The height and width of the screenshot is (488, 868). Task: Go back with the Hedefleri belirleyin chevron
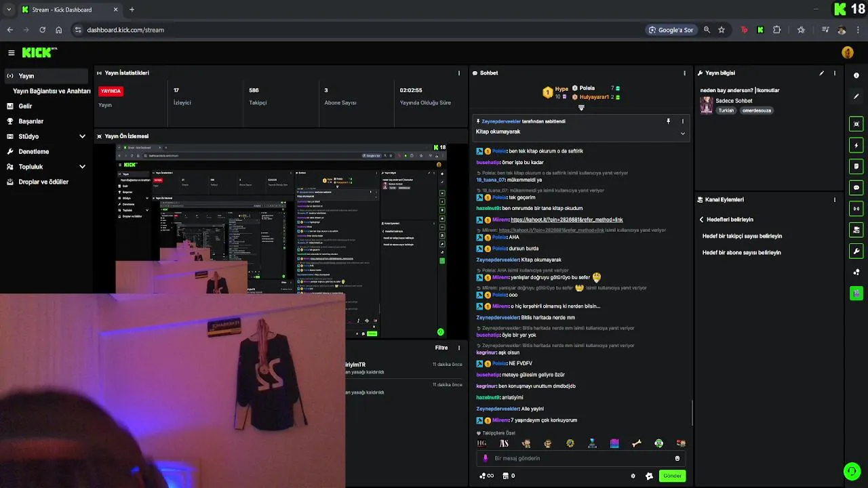click(702, 220)
